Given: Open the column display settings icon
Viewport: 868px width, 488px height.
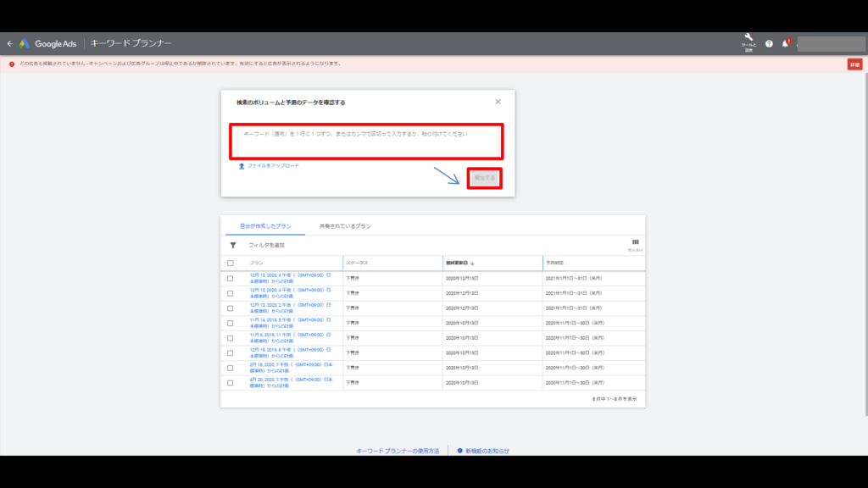Looking at the screenshot, I should [635, 242].
